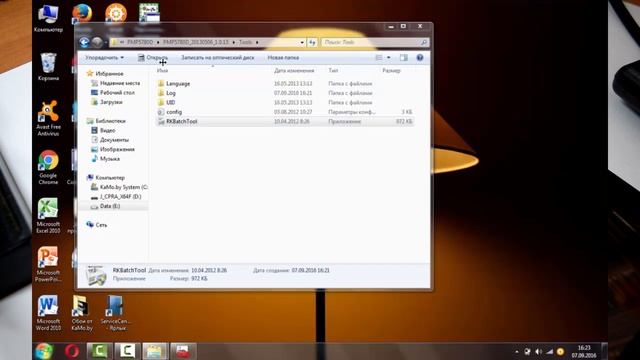Click the Открыть toolbar button

coord(153,58)
